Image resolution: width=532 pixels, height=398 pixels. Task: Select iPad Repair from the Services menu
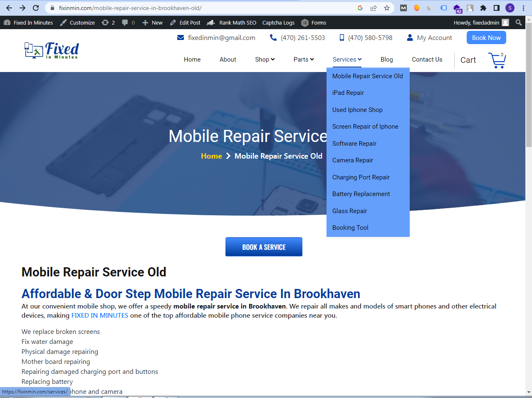[348, 93]
